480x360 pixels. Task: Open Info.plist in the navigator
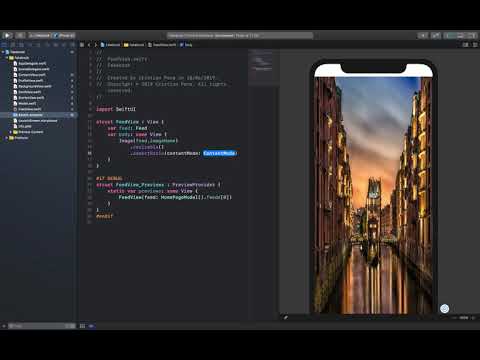point(25,126)
